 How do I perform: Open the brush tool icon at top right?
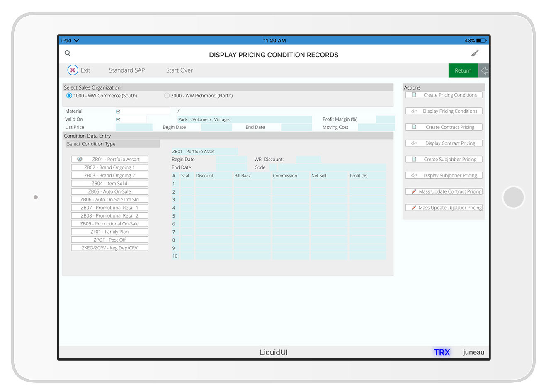point(475,53)
